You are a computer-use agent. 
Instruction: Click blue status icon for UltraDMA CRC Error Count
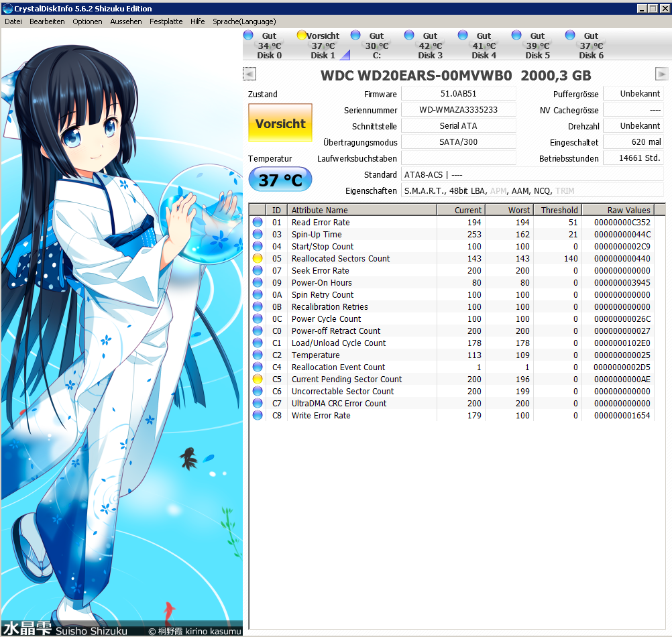[257, 403]
